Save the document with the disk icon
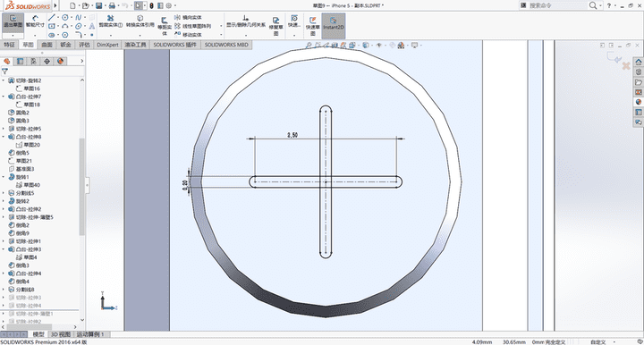 coord(98,5)
